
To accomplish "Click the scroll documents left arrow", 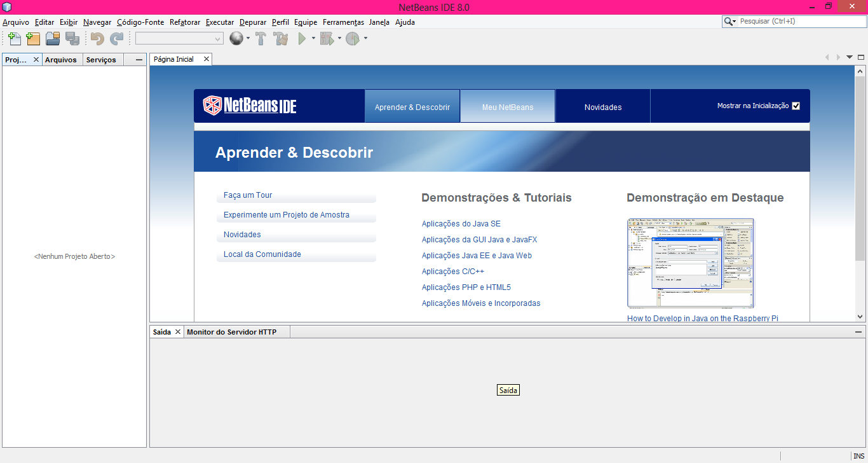I will [x=827, y=57].
